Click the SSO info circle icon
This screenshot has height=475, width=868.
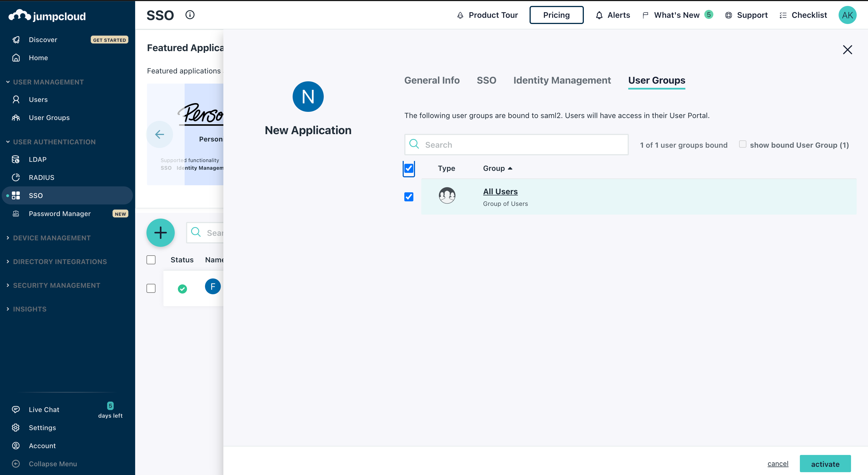(x=190, y=15)
